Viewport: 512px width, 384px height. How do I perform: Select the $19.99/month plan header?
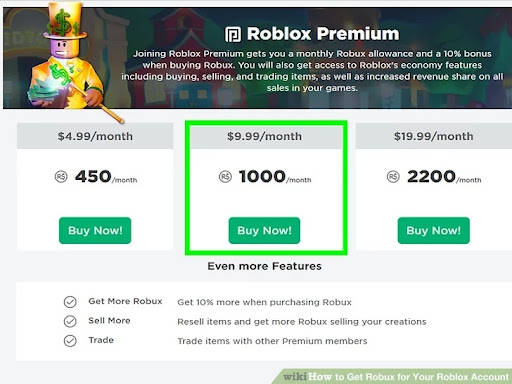pos(434,136)
